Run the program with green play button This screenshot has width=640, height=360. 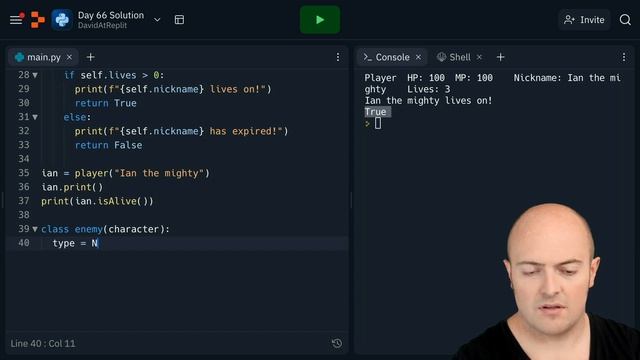(x=320, y=20)
